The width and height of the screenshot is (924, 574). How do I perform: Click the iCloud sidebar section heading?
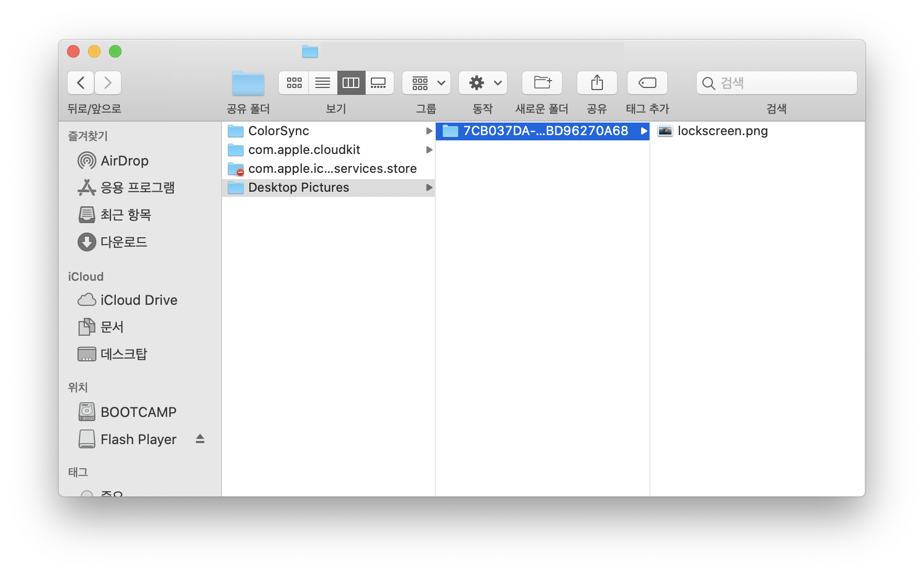click(86, 277)
